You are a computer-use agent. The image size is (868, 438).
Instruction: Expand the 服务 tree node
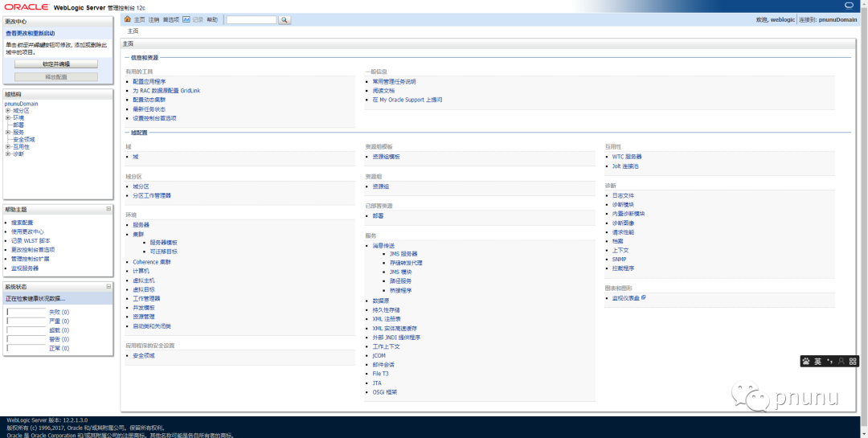coord(8,133)
